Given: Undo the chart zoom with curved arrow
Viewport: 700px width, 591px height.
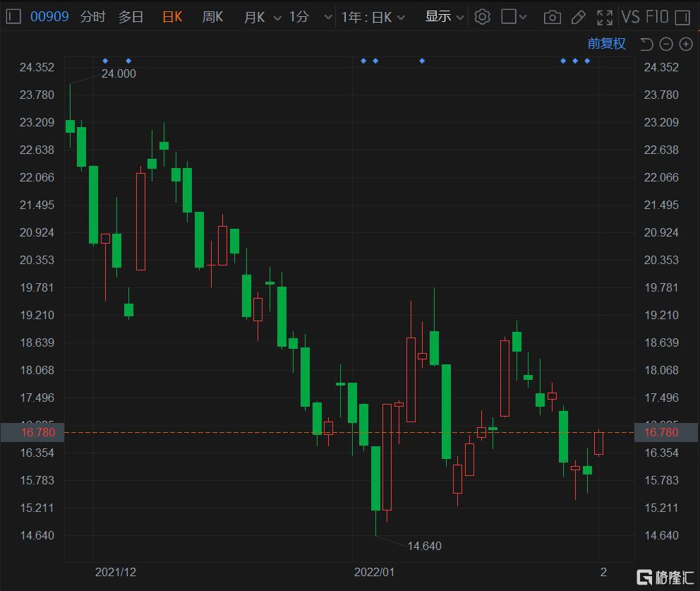Looking at the screenshot, I should (x=646, y=44).
